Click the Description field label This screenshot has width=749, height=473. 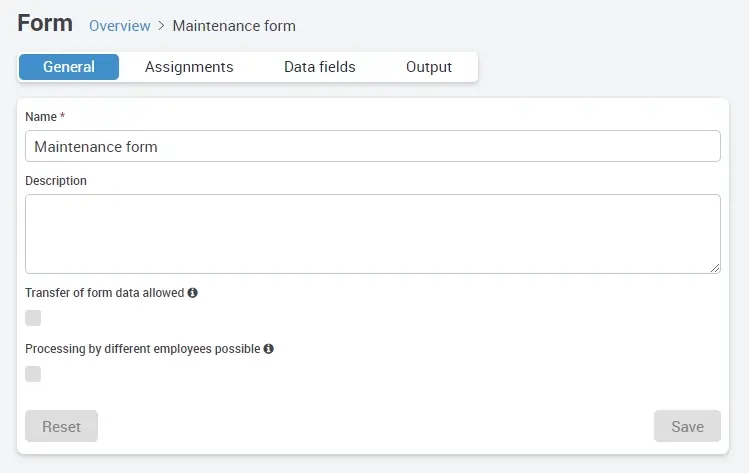point(56,181)
